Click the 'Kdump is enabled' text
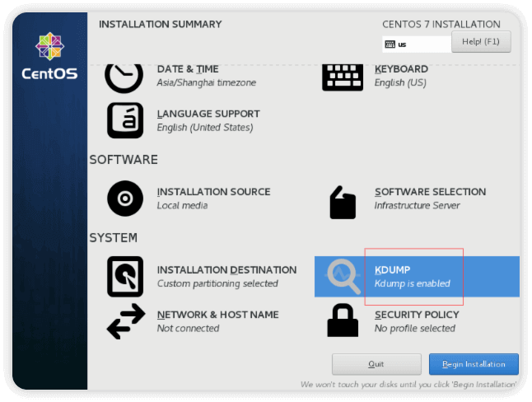The width and height of the screenshot is (532, 402). coord(413,283)
